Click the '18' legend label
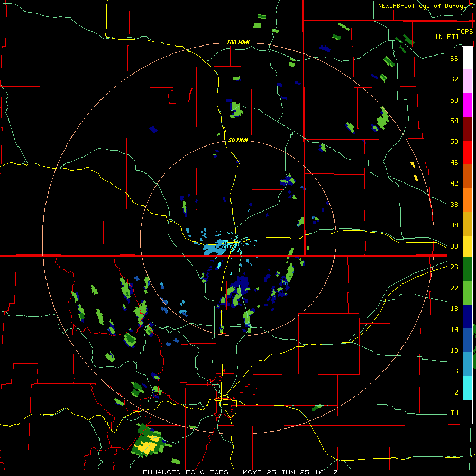The height and width of the screenshot is (476, 476). click(x=454, y=309)
